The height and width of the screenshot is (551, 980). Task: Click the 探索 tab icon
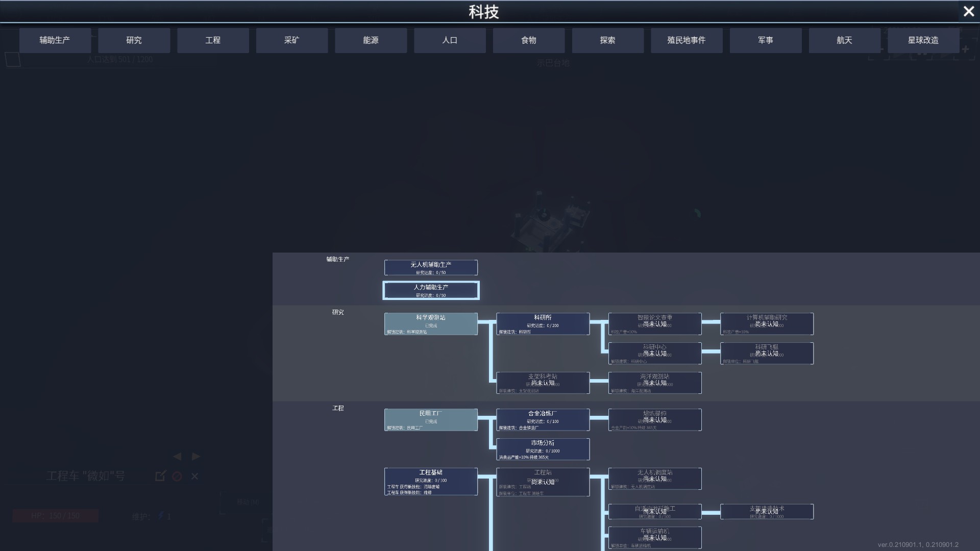tap(607, 40)
